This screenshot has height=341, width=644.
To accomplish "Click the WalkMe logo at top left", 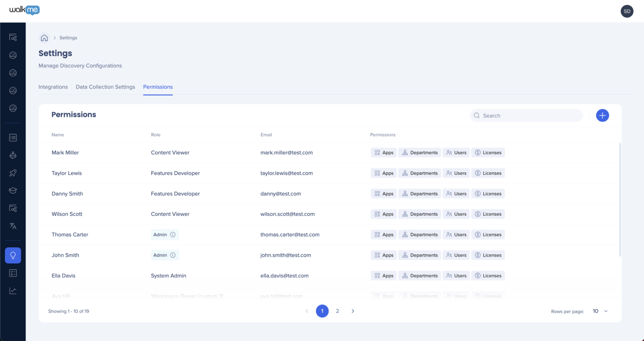I will [x=24, y=10].
